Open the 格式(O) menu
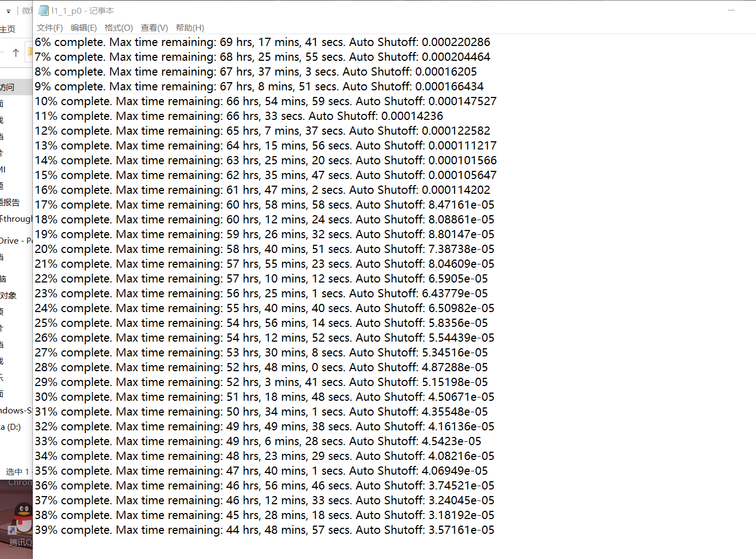 pyautogui.click(x=118, y=27)
